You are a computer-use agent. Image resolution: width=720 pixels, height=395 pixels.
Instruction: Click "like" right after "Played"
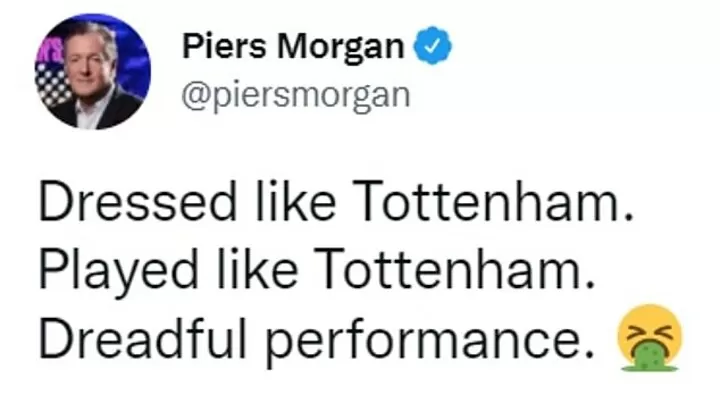point(257,270)
